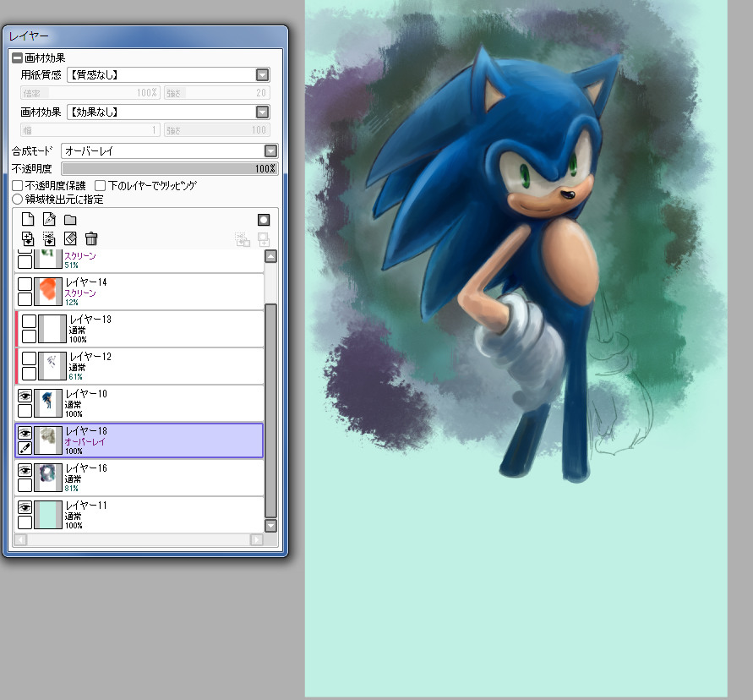Screen dimensions: 753x700
Task: Hide レイヤー10 with its eye icon
Action: pyautogui.click(x=25, y=396)
